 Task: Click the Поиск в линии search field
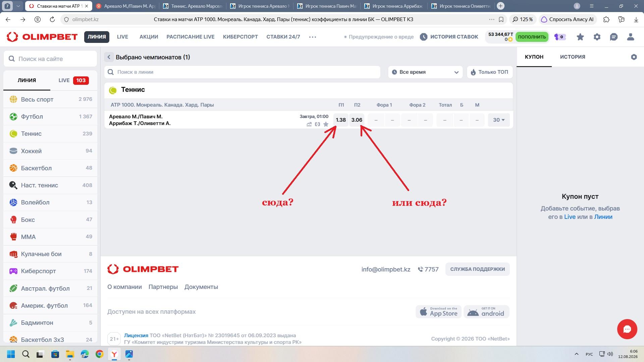pos(242,72)
